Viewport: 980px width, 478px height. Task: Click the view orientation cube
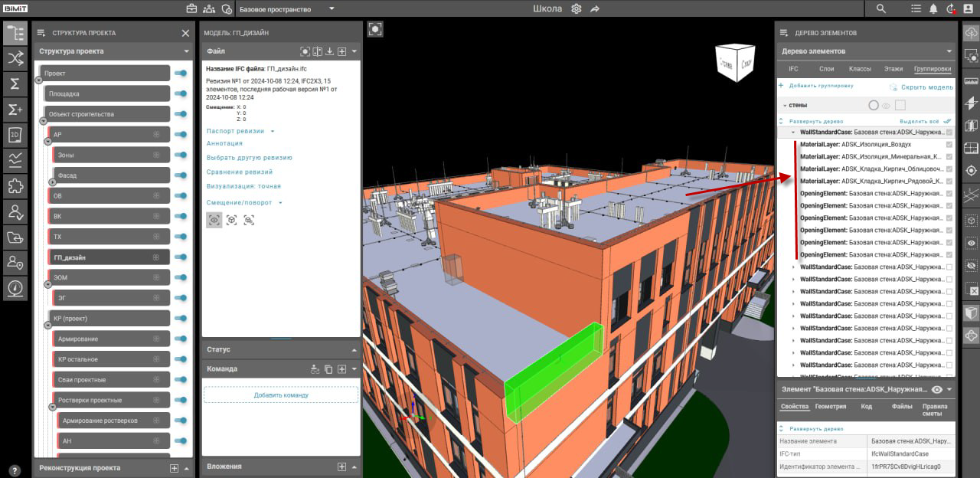(x=735, y=64)
